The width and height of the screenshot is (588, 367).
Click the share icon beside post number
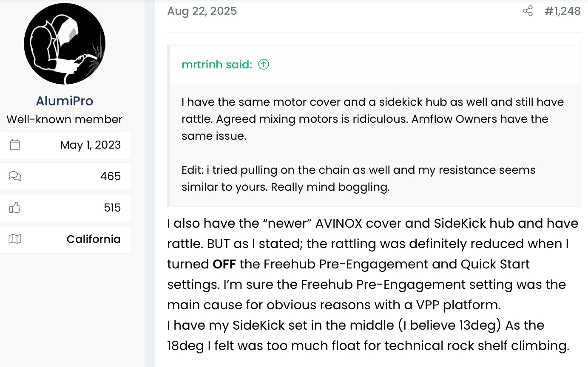pos(528,11)
